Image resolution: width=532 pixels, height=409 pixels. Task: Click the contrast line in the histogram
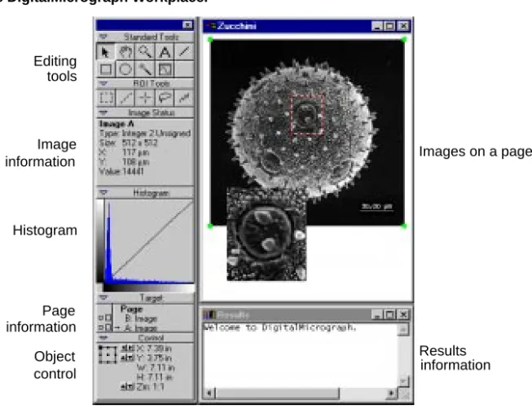(x=152, y=238)
